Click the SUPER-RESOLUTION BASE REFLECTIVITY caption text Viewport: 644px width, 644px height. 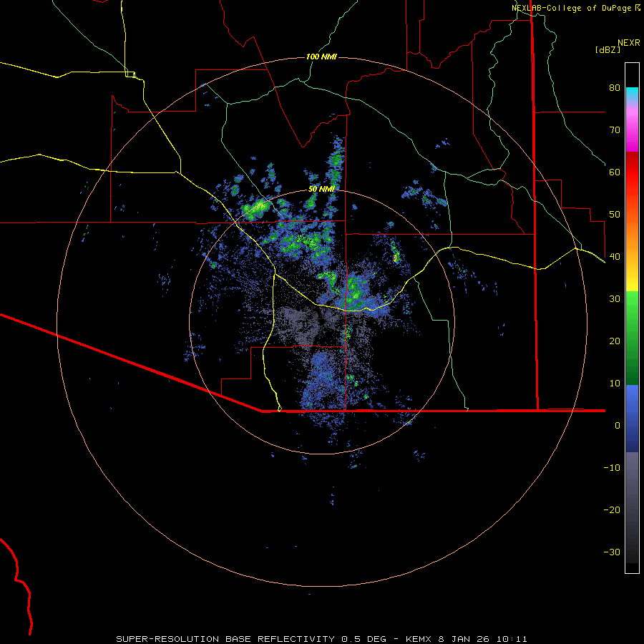(225, 639)
